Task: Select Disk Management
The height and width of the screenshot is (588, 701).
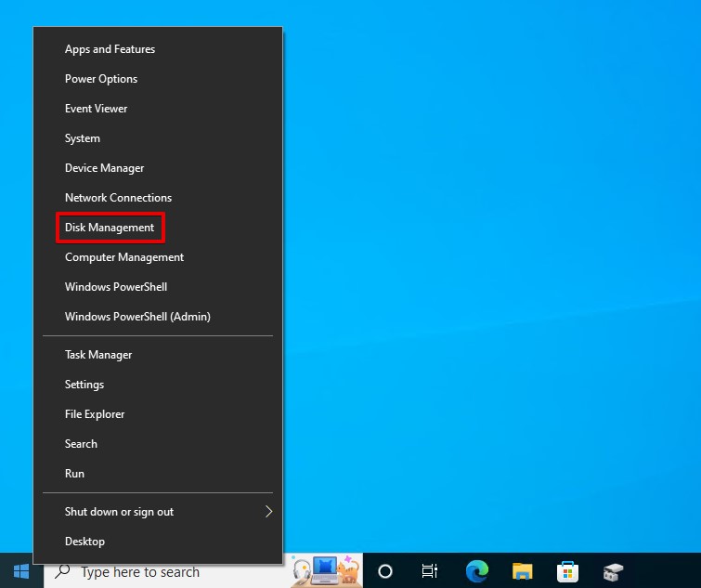Action: (x=158, y=228)
